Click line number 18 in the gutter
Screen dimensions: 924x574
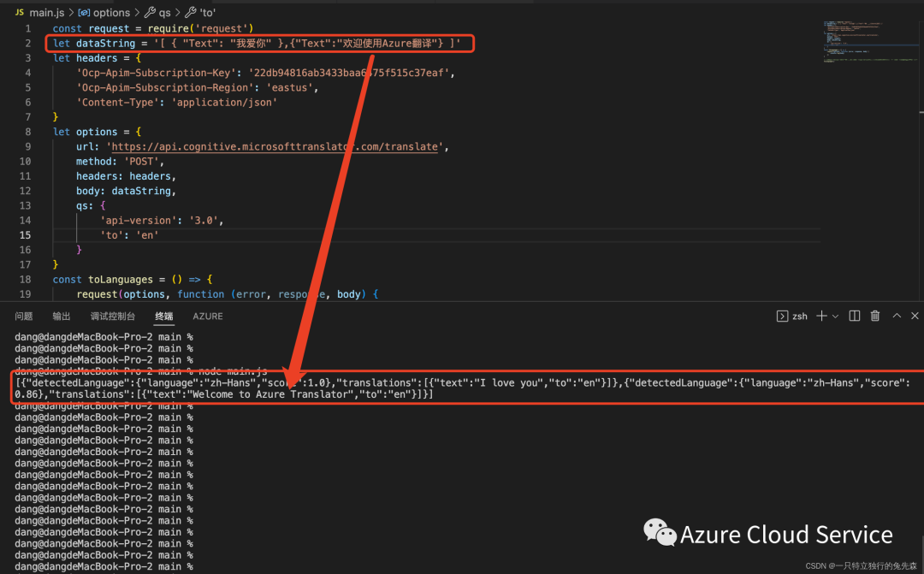pos(25,280)
